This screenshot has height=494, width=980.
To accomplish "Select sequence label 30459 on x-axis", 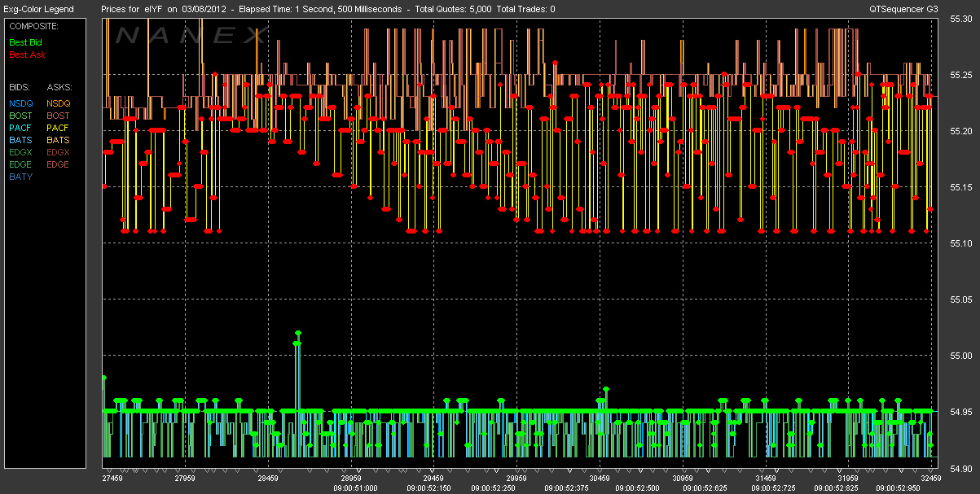I will 600,479.
